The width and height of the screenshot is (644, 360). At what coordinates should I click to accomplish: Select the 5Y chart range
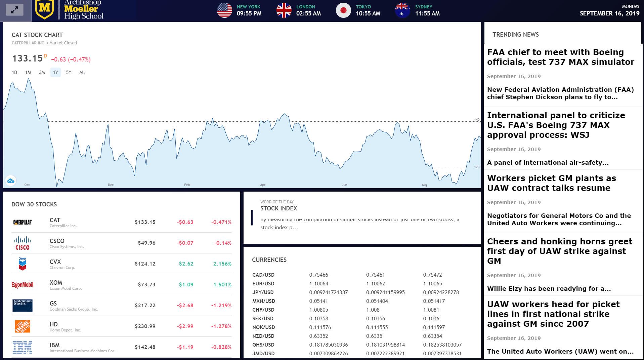tap(69, 72)
